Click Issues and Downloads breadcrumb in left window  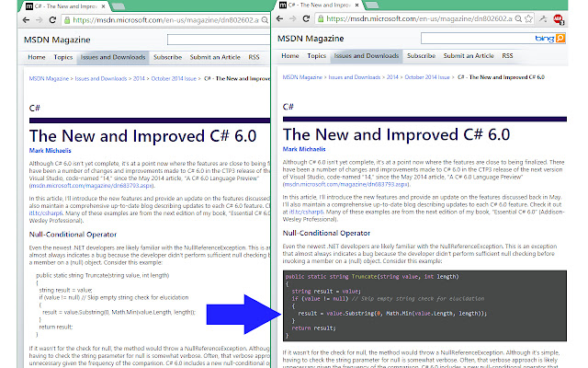coord(101,79)
